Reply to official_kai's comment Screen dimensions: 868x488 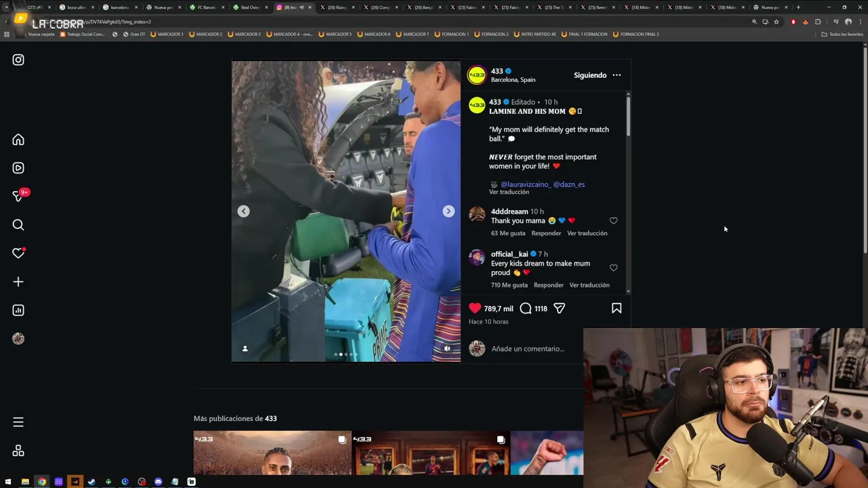pos(549,285)
